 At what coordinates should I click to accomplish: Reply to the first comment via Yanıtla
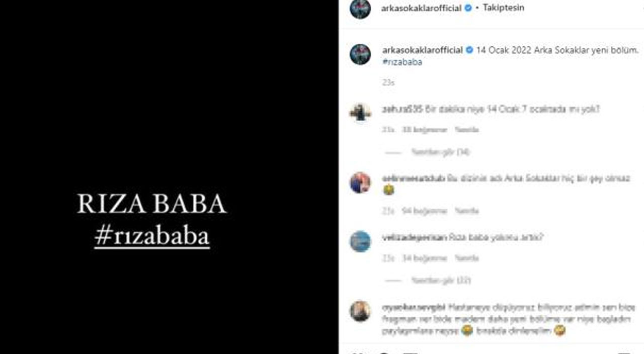467,130
